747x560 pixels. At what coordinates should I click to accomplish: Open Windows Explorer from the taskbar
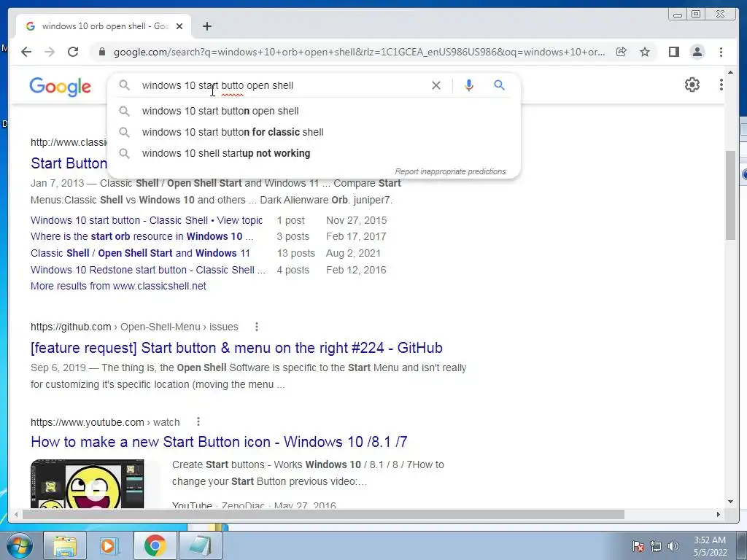click(65, 545)
